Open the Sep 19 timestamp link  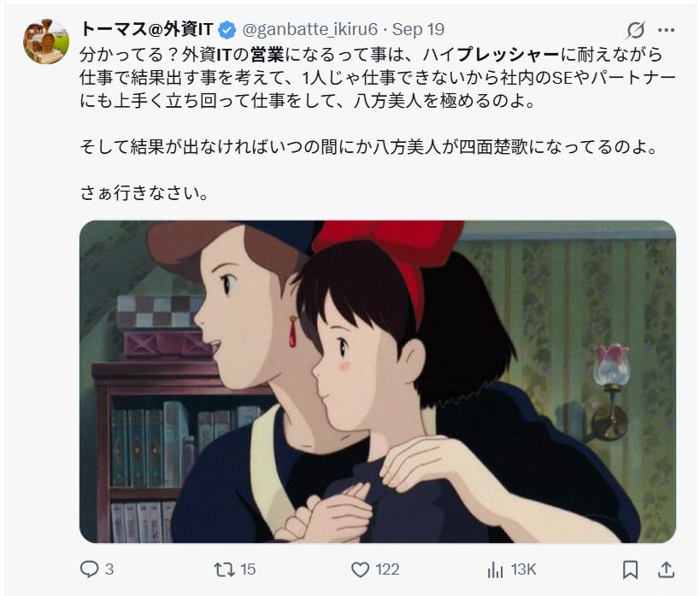[418, 29]
